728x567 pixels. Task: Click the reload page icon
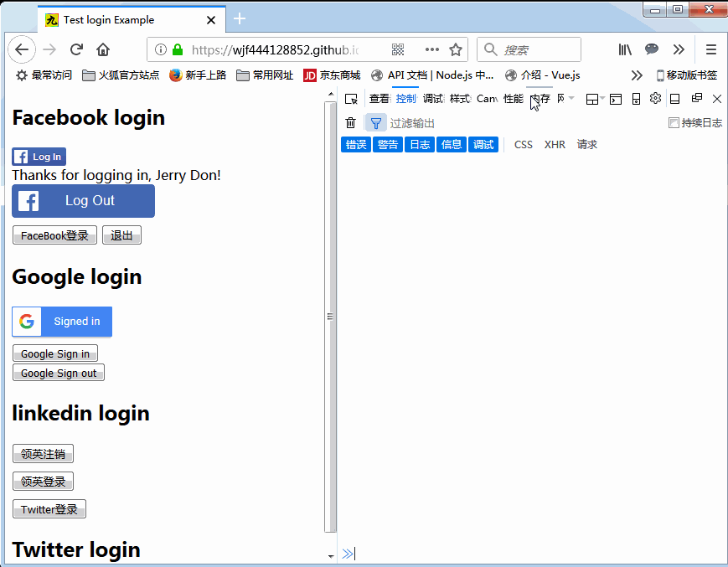76,49
